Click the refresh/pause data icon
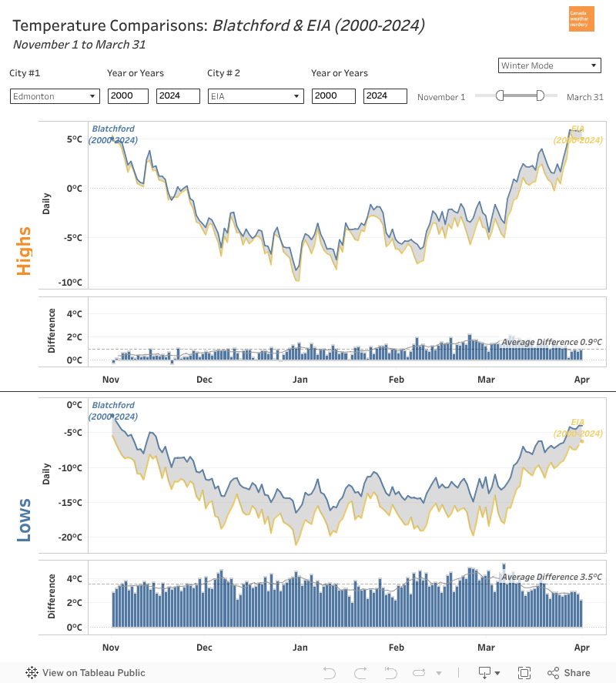 [420, 672]
